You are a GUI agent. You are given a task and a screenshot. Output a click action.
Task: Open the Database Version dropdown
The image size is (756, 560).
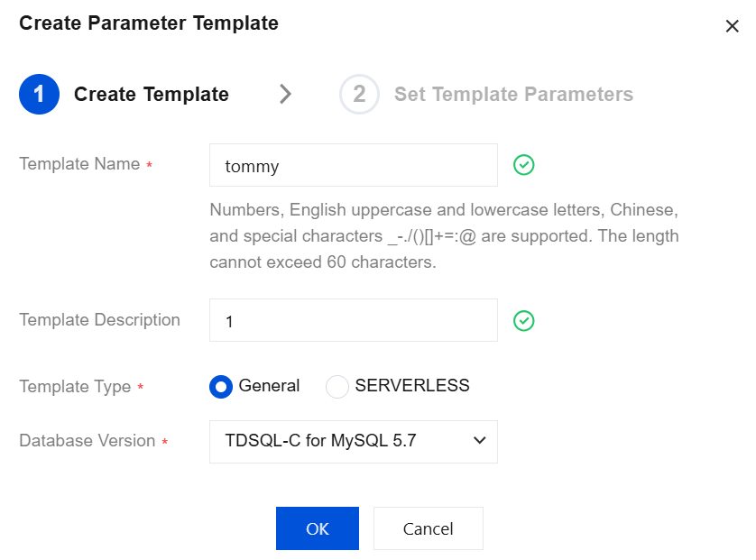[x=353, y=441]
